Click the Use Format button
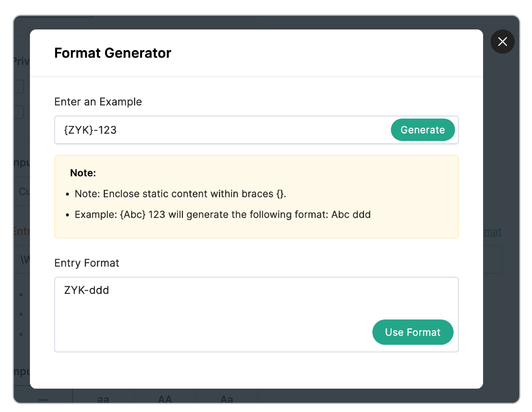 click(413, 332)
